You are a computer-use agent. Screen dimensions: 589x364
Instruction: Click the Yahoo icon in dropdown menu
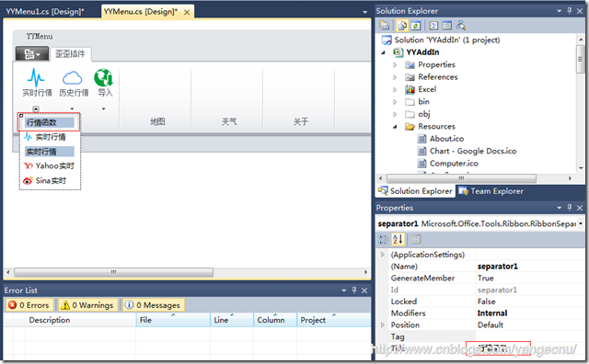pyautogui.click(x=29, y=165)
